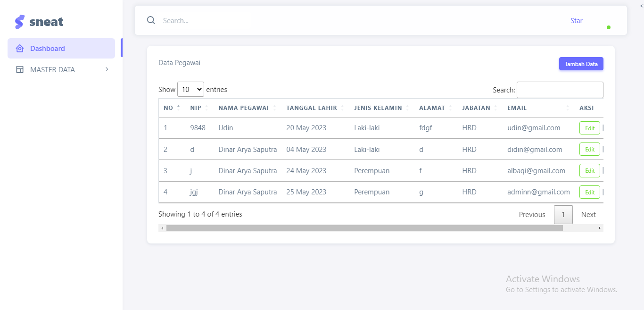
Task: Sort by Nama Pegawai column header
Action: 243,108
